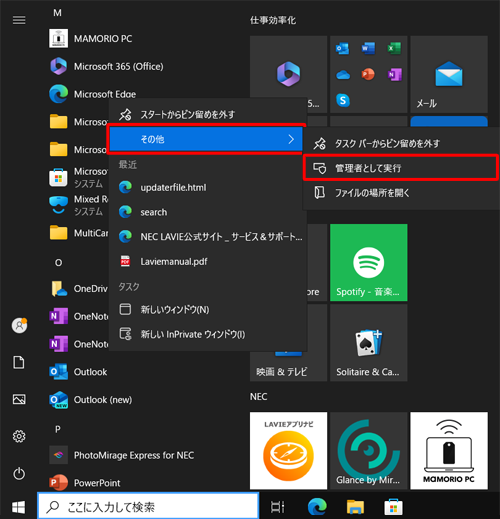This screenshot has width=500, height=519.
Task: Click the Excel icon in the Office tile group
Action: coord(394,49)
